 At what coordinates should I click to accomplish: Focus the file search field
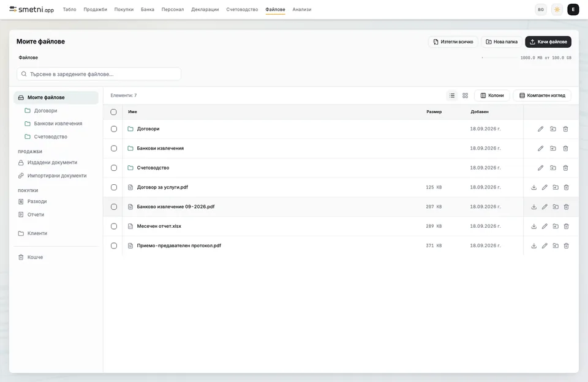pos(99,74)
